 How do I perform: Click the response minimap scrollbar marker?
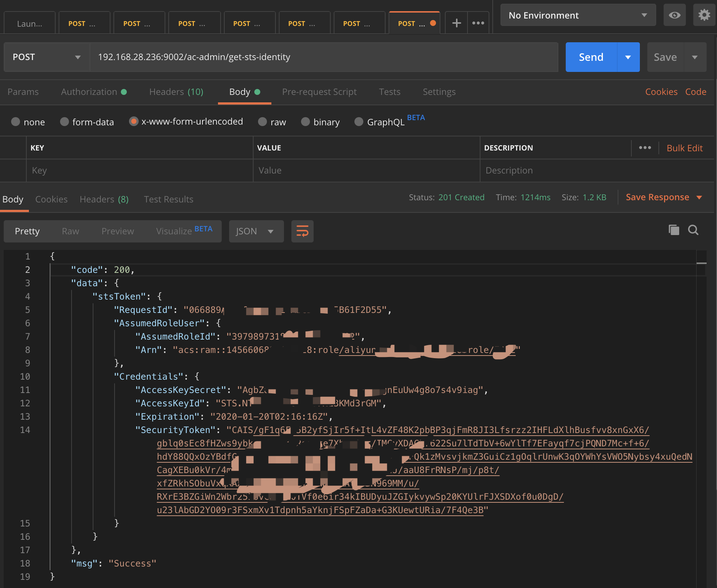pyautogui.click(x=701, y=263)
